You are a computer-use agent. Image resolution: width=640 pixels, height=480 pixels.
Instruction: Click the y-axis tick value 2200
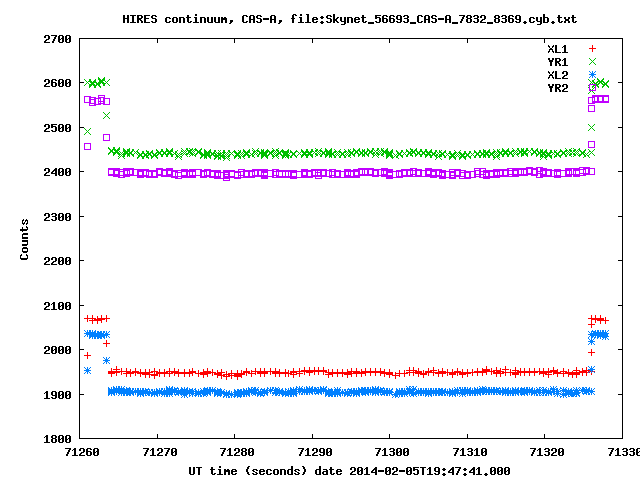point(57,261)
